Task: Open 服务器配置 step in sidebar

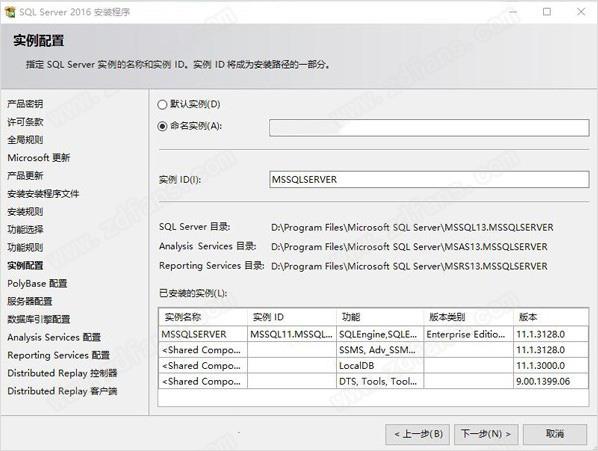Action: [x=30, y=302]
